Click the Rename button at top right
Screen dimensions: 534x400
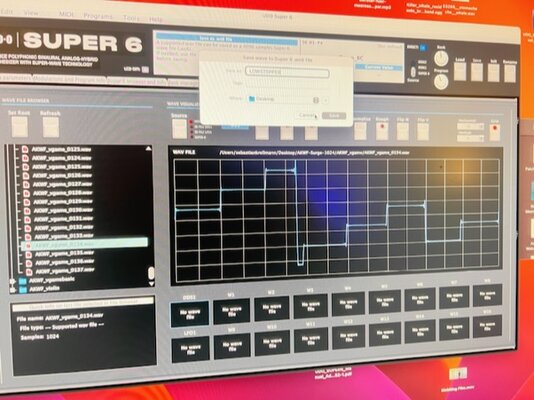tap(510, 73)
